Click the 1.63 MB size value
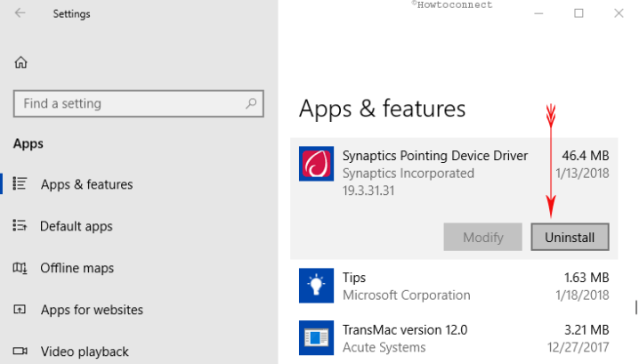Viewport: 639px width, 364px height. pyautogui.click(x=586, y=278)
